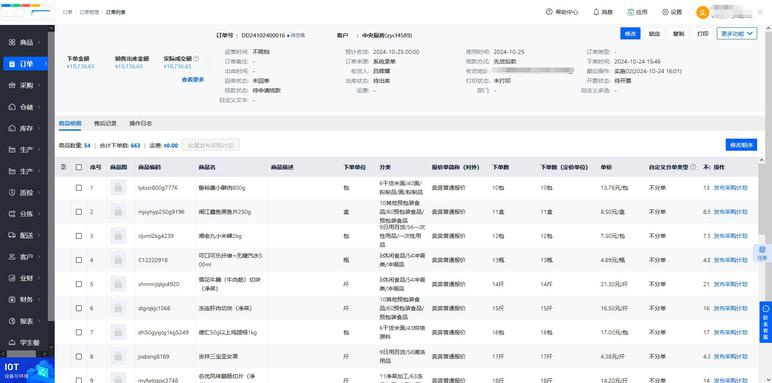Viewport: 772px width, 383px height.
Task: Click the disabled 批量发布采购计划 button
Action: pos(211,145)
